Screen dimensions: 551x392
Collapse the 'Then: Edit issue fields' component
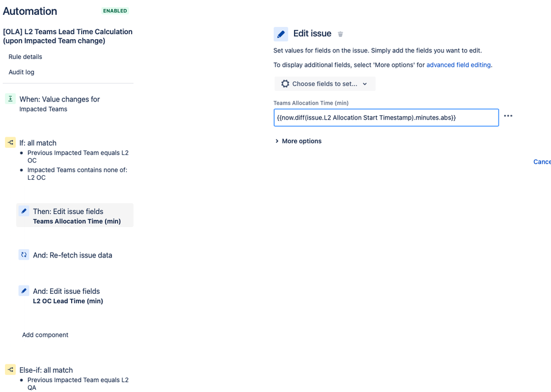coord(75,215)
